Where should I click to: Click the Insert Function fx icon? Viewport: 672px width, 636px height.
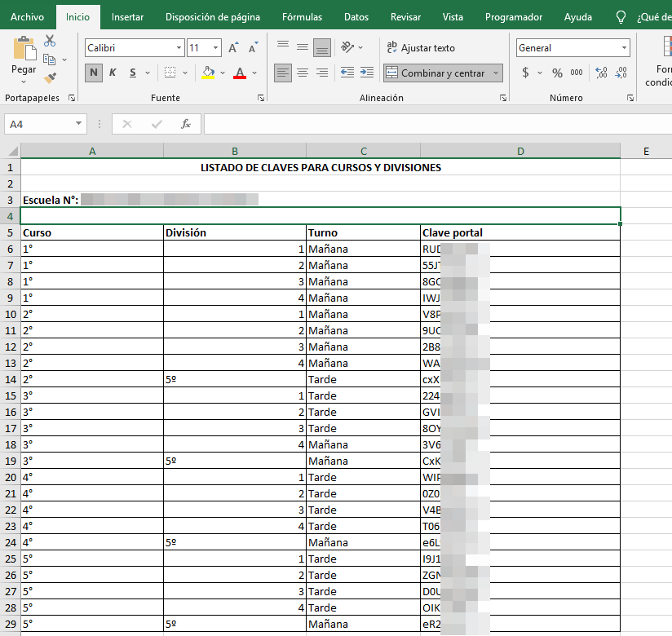pyautogui.click(x=186, y=124)
